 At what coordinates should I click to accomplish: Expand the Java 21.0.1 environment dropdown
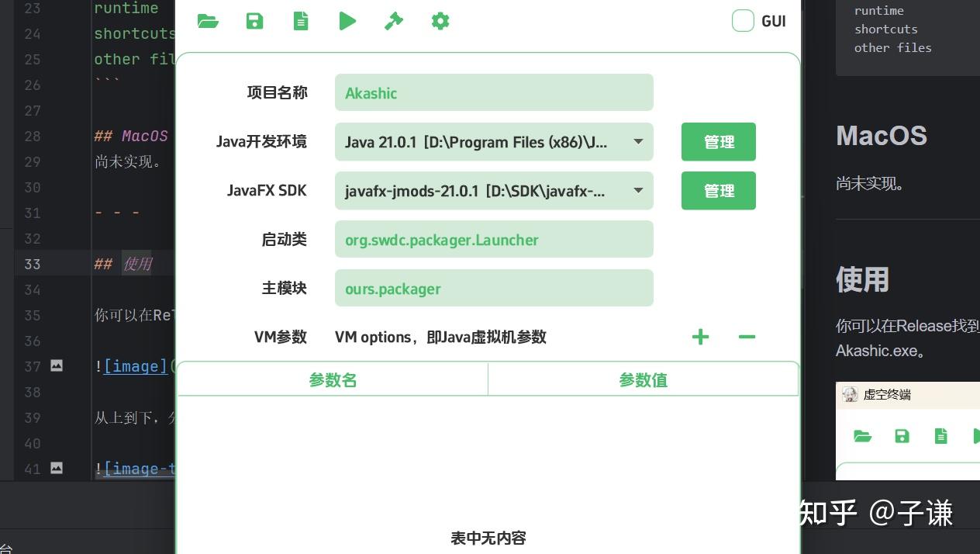tap(494, 141)
